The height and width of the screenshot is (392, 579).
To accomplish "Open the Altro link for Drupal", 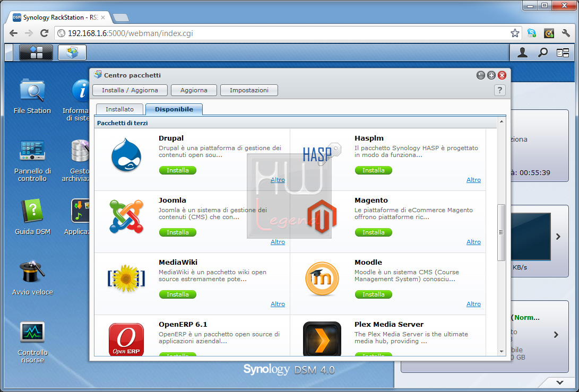I will pos(278,180).
